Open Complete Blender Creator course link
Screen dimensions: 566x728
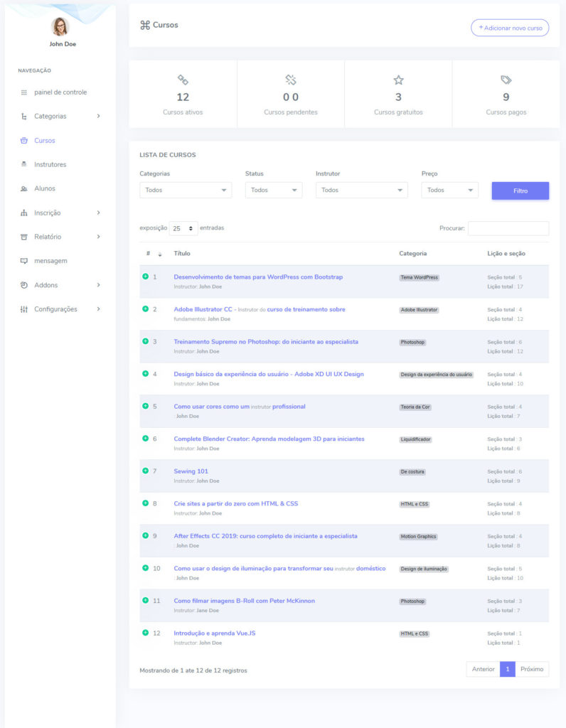269,439
